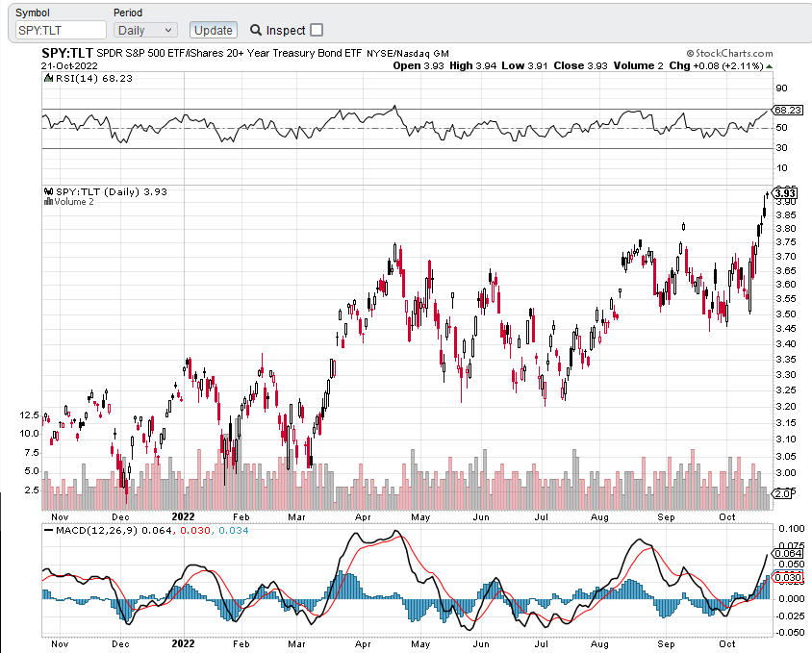812x653 pixels.
Task: Click the Inspect magnifying glass icon
Action: click(255, 30)
